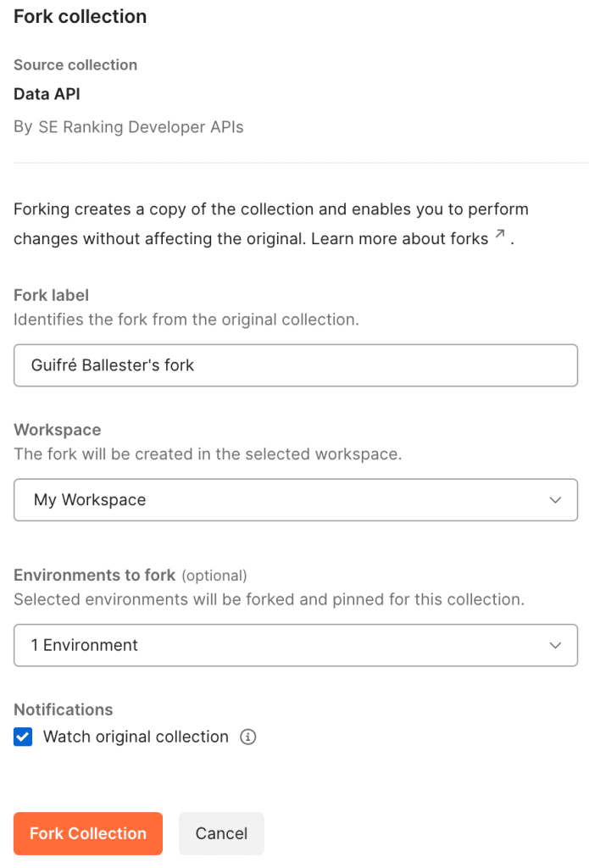Click the info icon beside Watch original collection
This screenshot has height=868, width=589.
pyautogui.click(x=247, y=737)
